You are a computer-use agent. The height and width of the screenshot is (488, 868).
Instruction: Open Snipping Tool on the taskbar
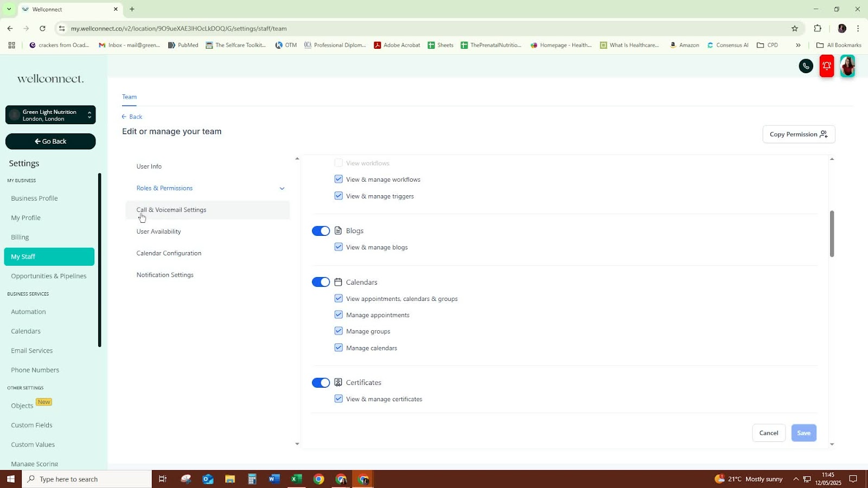pos(186,479)
